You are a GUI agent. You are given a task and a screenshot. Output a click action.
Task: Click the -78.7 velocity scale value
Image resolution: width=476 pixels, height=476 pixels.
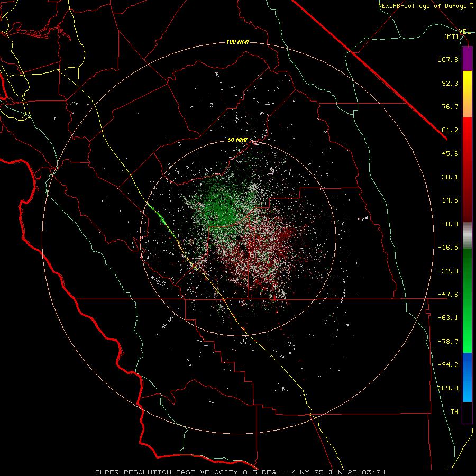[x=448, y=342]
